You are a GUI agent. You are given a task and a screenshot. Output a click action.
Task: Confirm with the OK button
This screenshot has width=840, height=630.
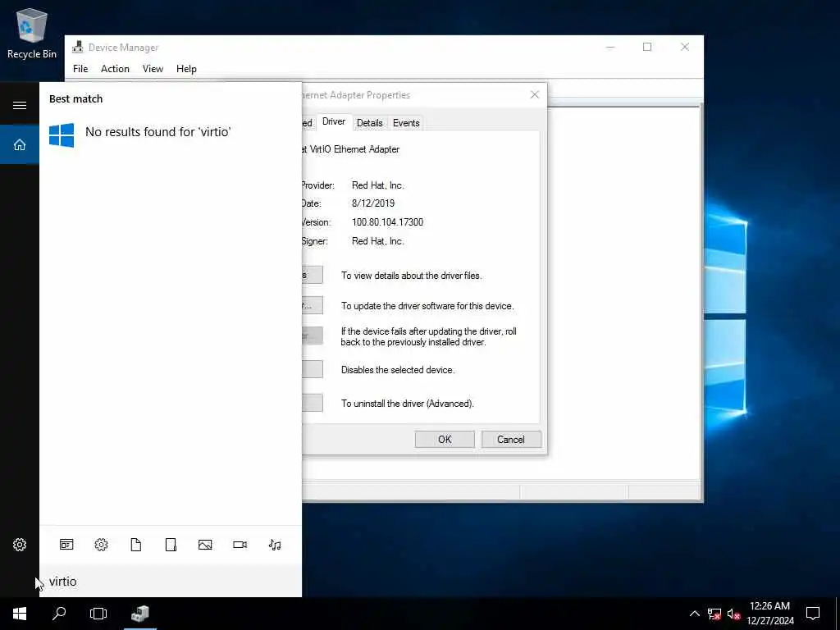pyautogui.click(x=445, y=440)
